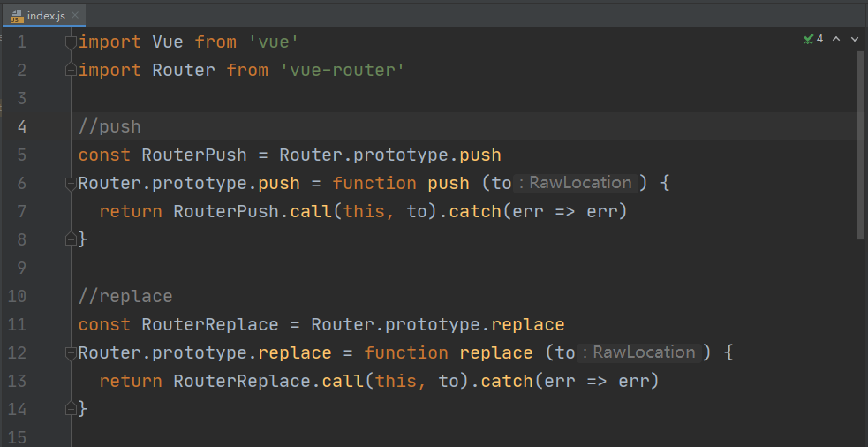Click the //replace comment
Screen dimensions: 868x447
[125, 296]
